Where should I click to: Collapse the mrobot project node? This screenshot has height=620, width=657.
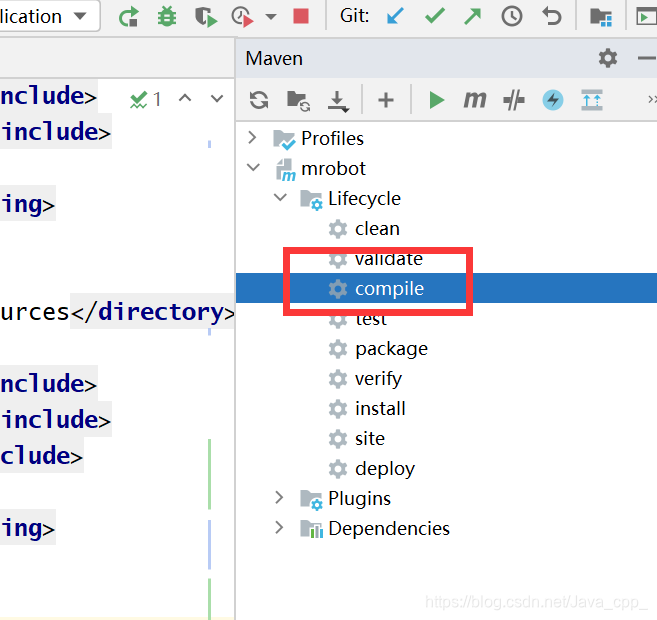pos(253,168)
